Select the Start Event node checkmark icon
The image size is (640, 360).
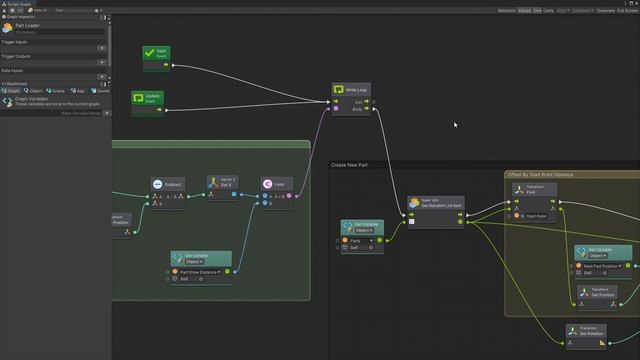pyautogui.click(x=149, y=53)
